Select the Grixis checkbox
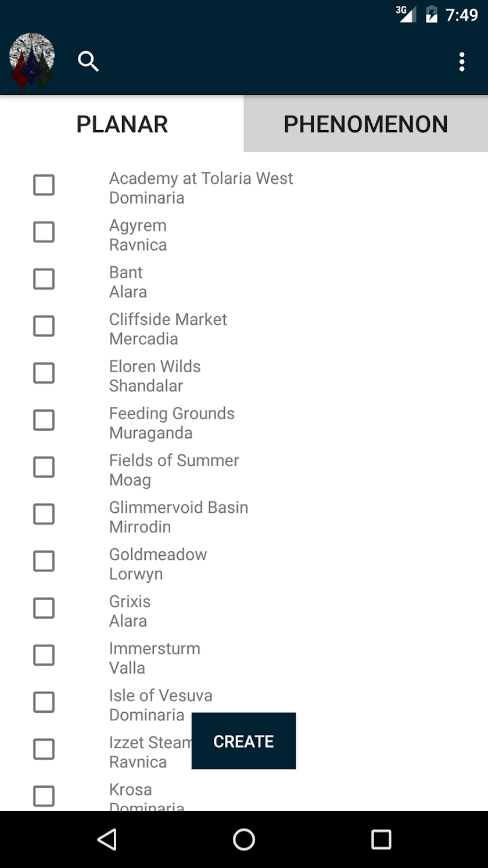This screenshot has height=868, width=488. [x=44, y=609]
